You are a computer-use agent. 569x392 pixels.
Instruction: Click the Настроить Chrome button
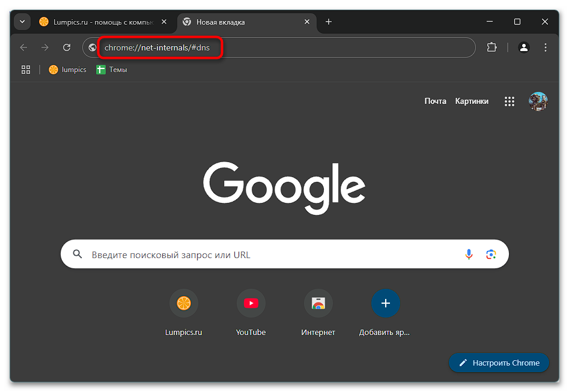(x=499, y=363)
